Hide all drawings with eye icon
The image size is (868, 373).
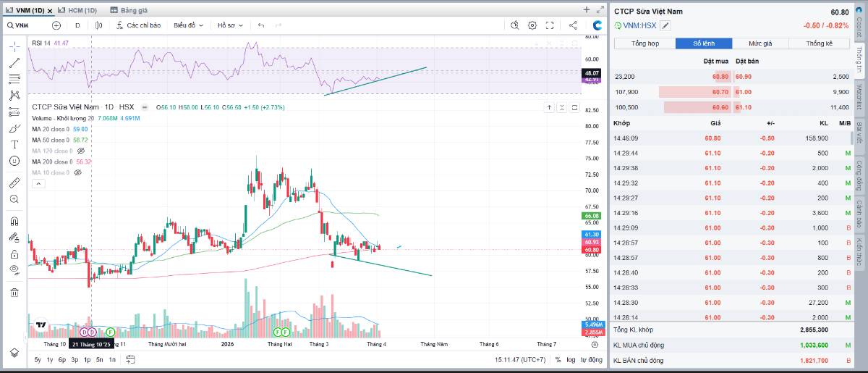14,270
